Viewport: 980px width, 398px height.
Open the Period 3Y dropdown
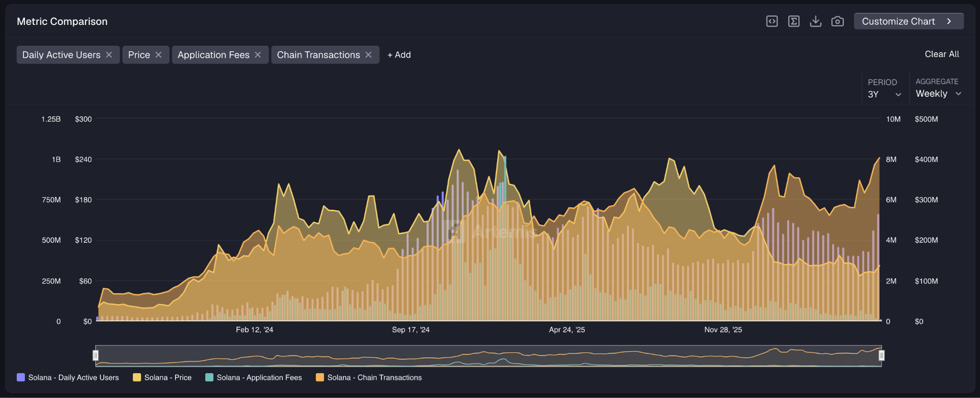coord(884,94)
